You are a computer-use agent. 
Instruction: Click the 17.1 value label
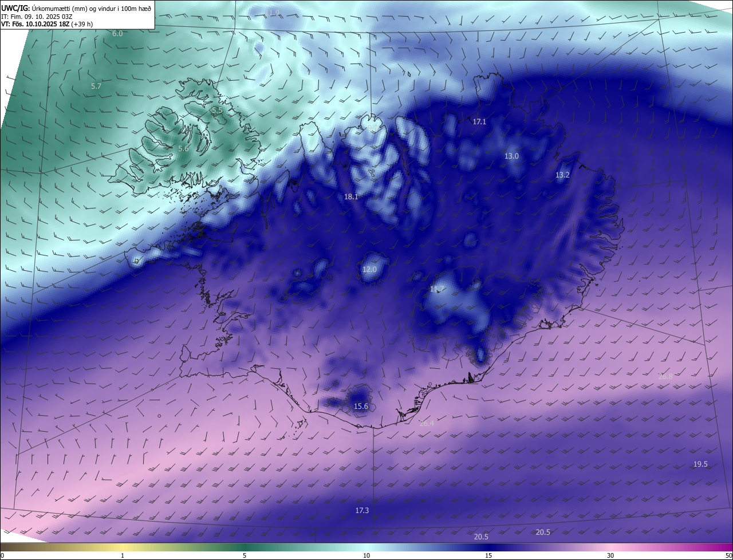click(479, 122)
